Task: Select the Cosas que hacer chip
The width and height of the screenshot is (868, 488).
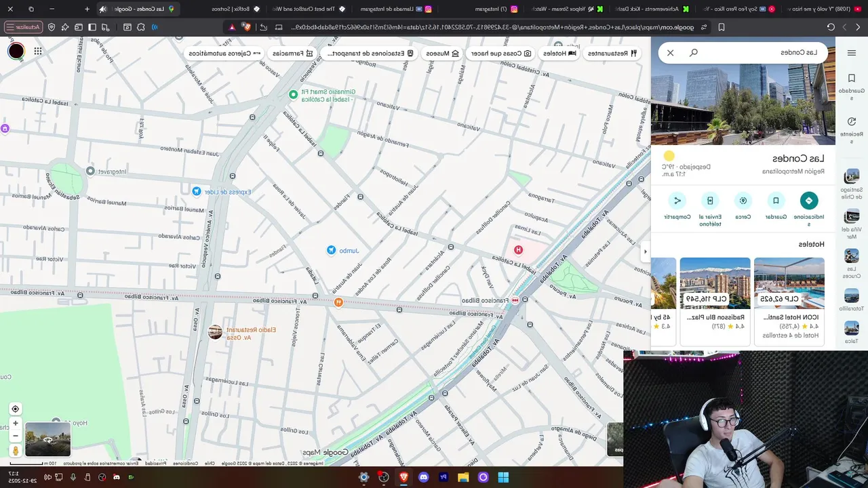Action: pyautogui.click(x=501, y=53)
